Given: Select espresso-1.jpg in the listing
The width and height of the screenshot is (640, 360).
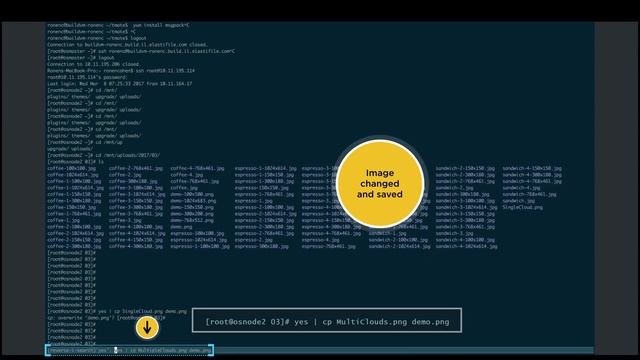Looking at the screenshot, I should pos(253,201).
